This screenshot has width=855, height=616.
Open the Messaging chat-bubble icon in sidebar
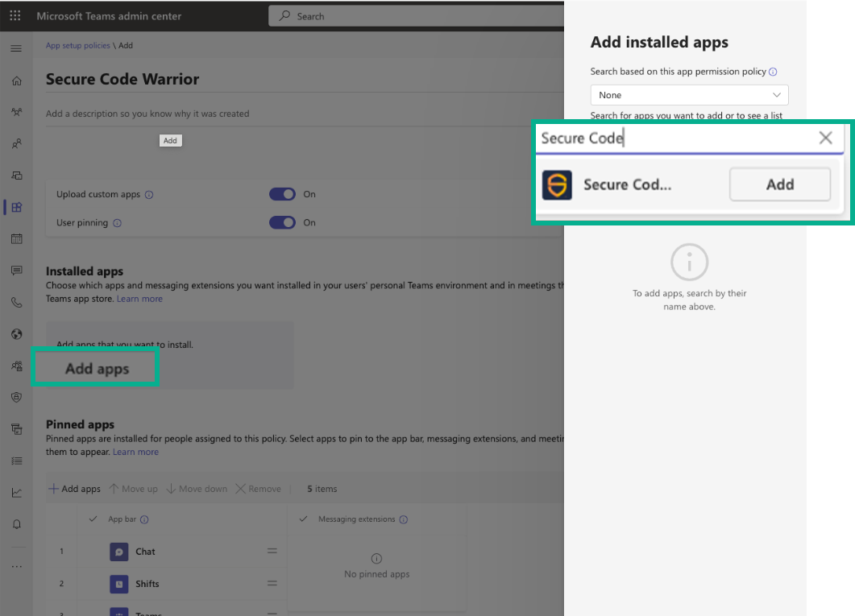click(17, 270)
